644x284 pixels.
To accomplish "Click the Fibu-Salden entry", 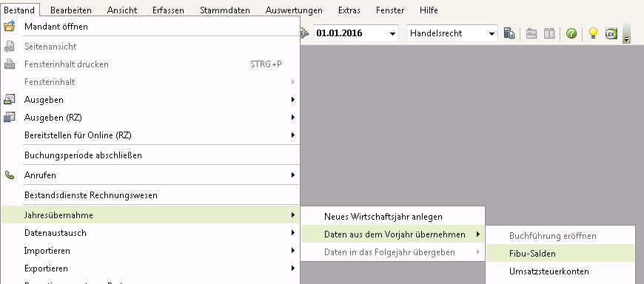I will point(560,254).
